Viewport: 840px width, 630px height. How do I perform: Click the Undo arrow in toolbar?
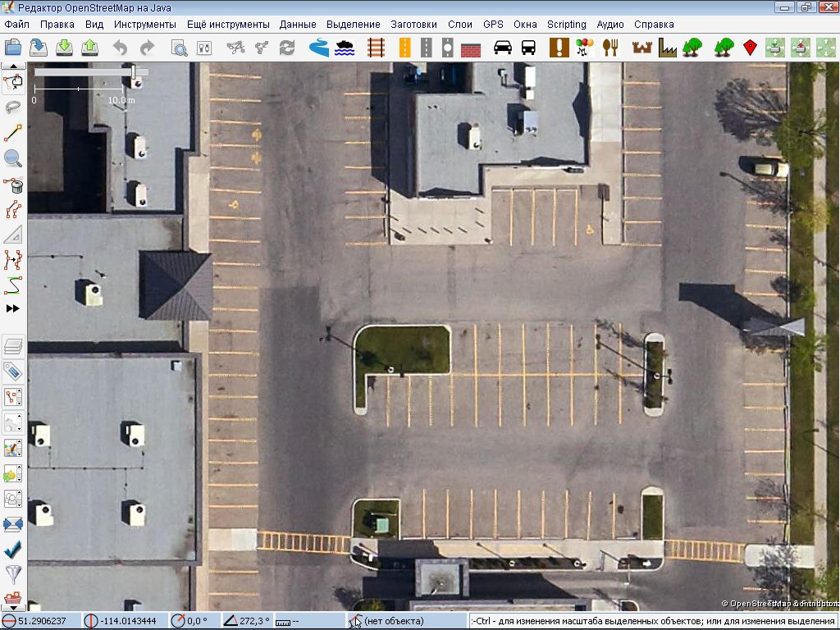coord(120,48)
